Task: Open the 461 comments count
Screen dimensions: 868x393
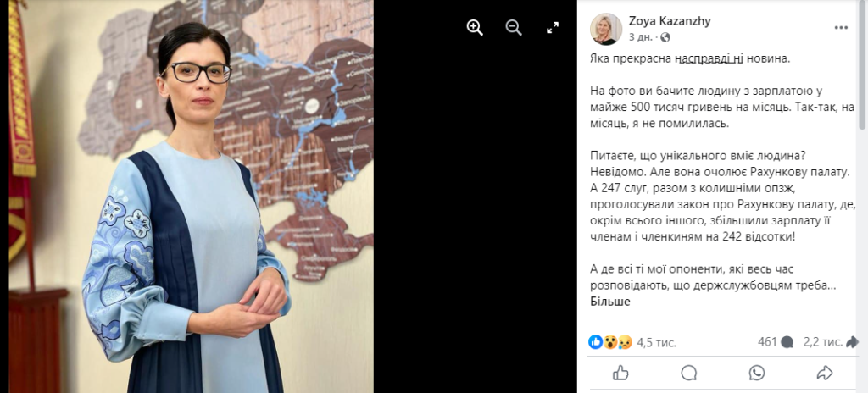Action: pyautogui.click(x=775, y=342)
